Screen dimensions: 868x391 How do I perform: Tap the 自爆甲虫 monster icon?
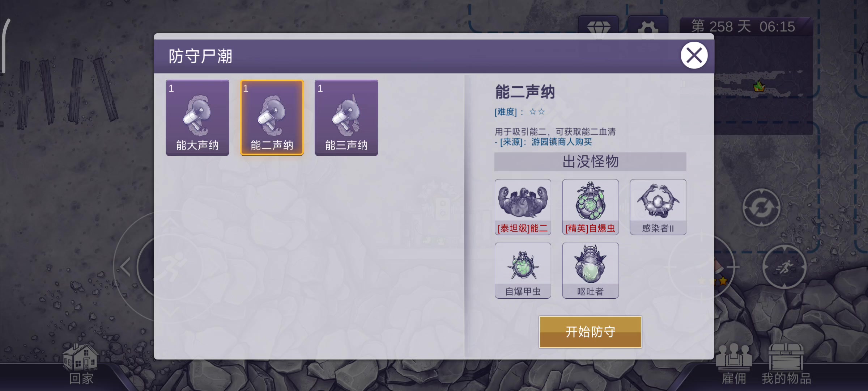point(523,270)
